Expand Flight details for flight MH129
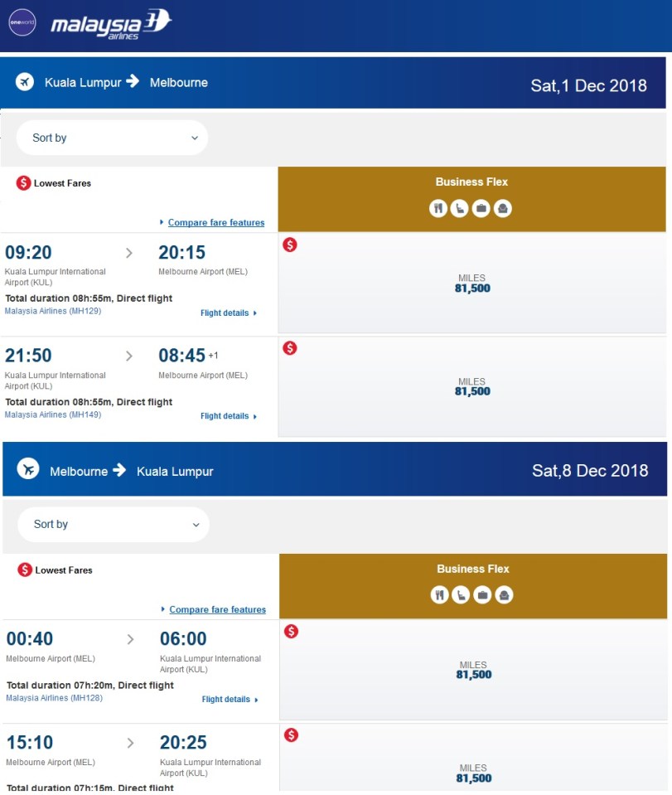 tap(228, 313)
